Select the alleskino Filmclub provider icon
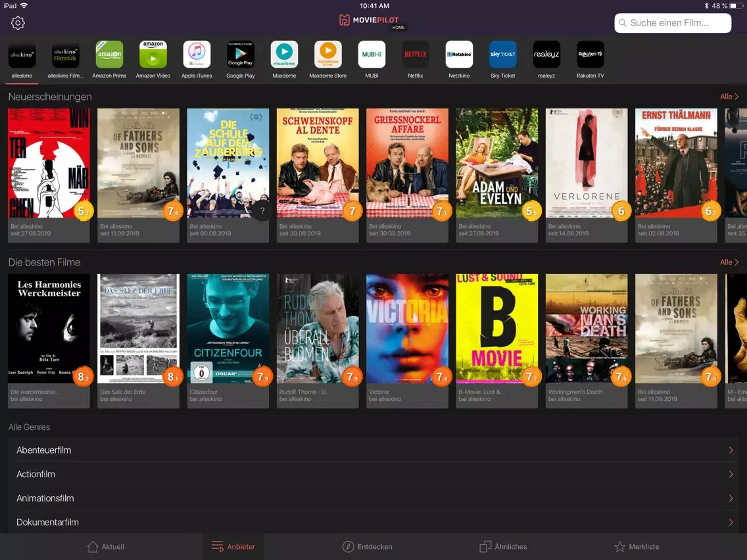 pos(65,55)
